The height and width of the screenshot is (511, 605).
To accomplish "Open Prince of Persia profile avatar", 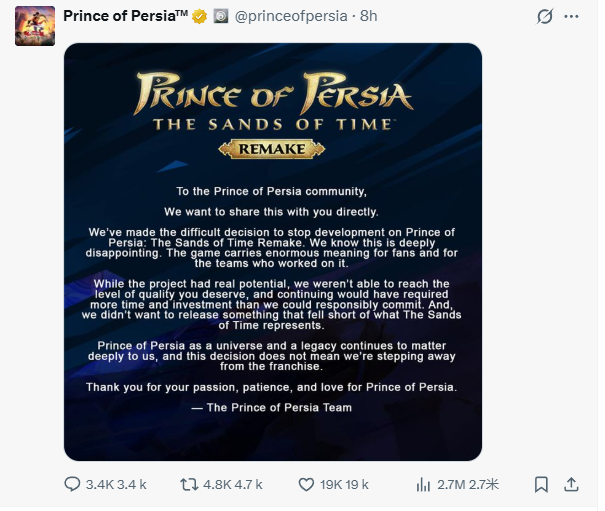I will click(34, 25).
